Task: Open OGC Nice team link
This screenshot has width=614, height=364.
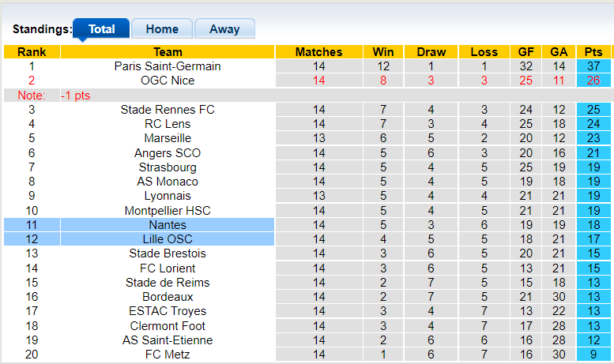Action: [x=168, y=81]
